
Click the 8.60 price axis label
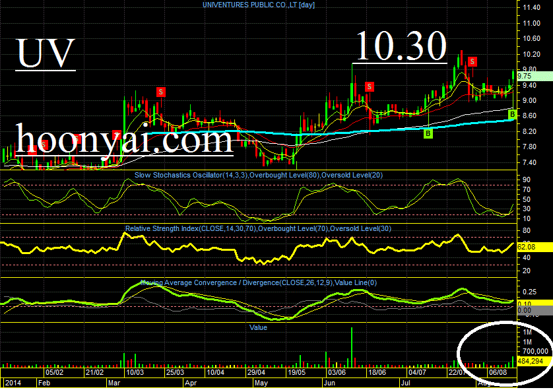(x=529, y=115)
